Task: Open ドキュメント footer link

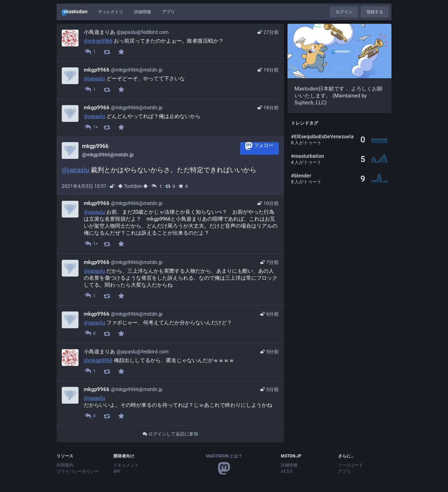Action: pos(126,465)
